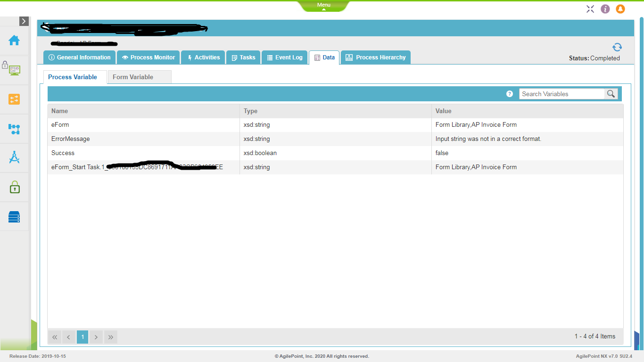This screenshot has height=362, width=644.
Task: Click the green padlock sidebar icon
Action: click(14, 187)
